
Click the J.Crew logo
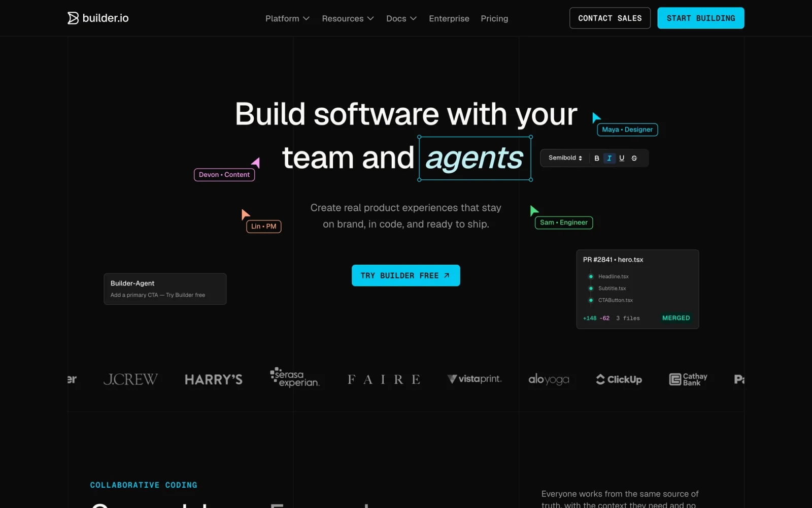[130, 379]
